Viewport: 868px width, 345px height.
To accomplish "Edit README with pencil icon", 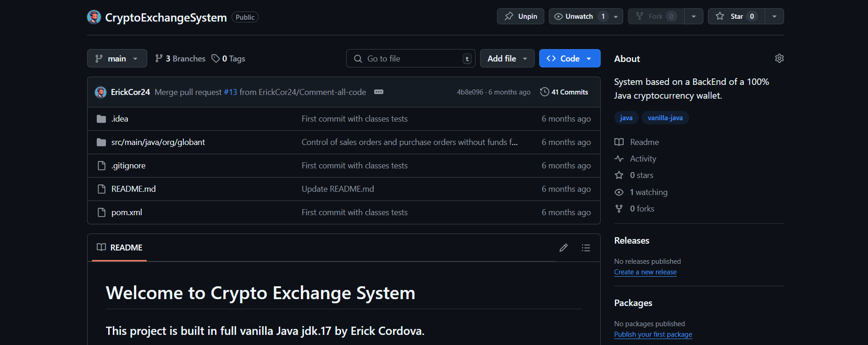I will [x=564, y=248].
